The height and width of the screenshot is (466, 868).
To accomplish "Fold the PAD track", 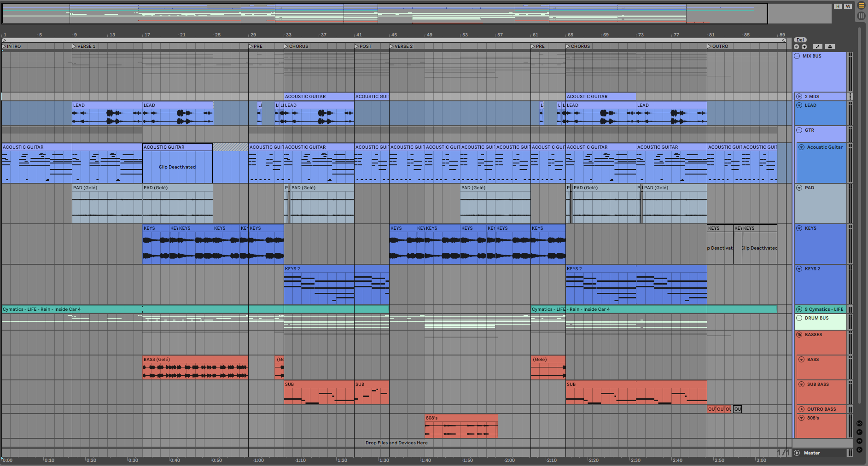I will pyautogui.click(x=799, y=188).
